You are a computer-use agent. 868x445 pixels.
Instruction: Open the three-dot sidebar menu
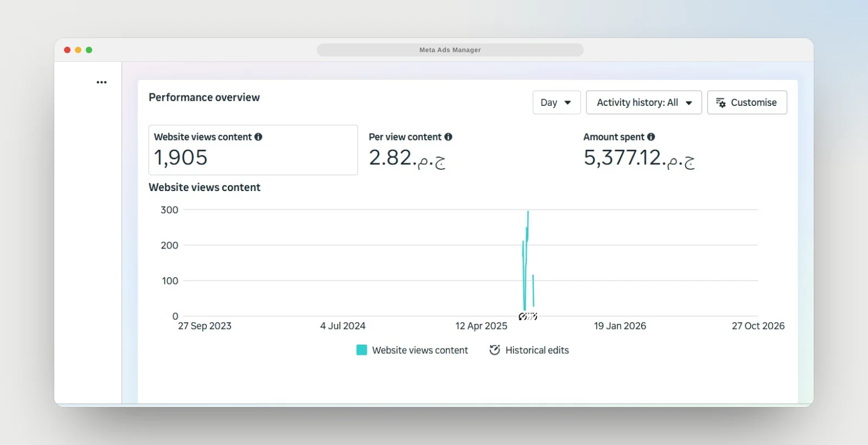(101, 82)
